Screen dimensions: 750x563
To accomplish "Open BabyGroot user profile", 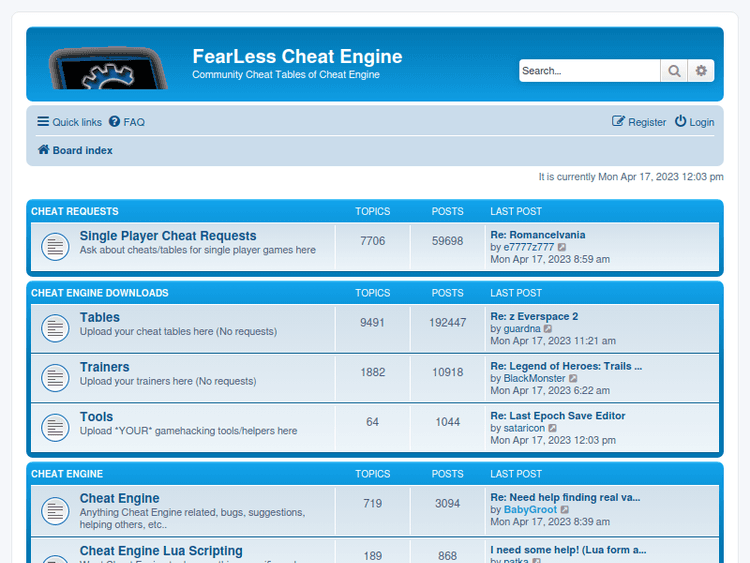I will (x=530, y=509).
